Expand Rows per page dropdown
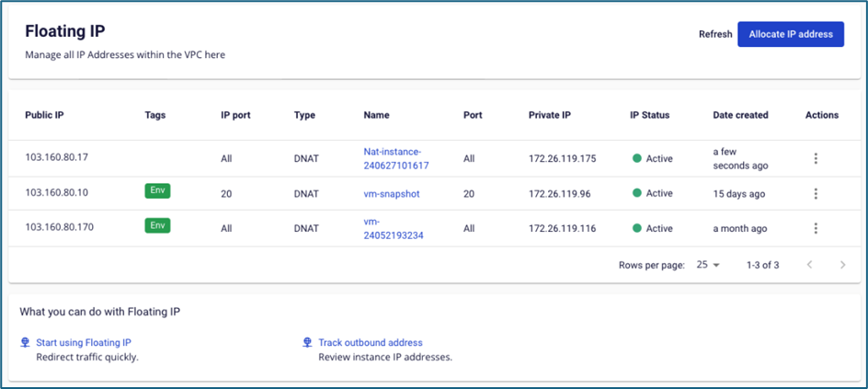Viewport: 868px width, 389px height. click(707, 265)
